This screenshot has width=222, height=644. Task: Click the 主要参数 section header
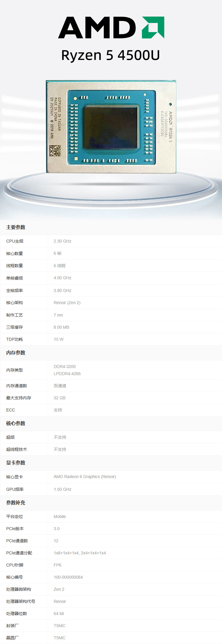tap(16, 227)
